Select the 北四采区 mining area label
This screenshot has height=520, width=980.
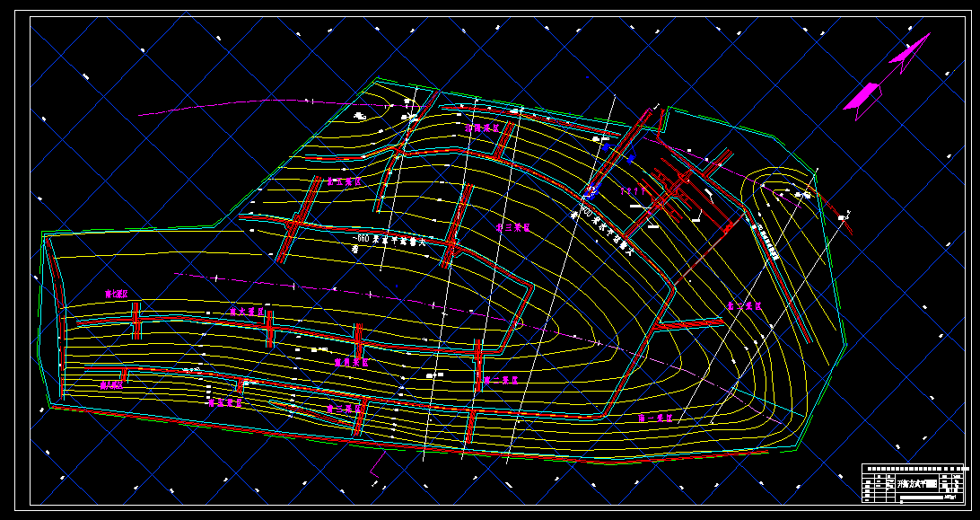482,128
